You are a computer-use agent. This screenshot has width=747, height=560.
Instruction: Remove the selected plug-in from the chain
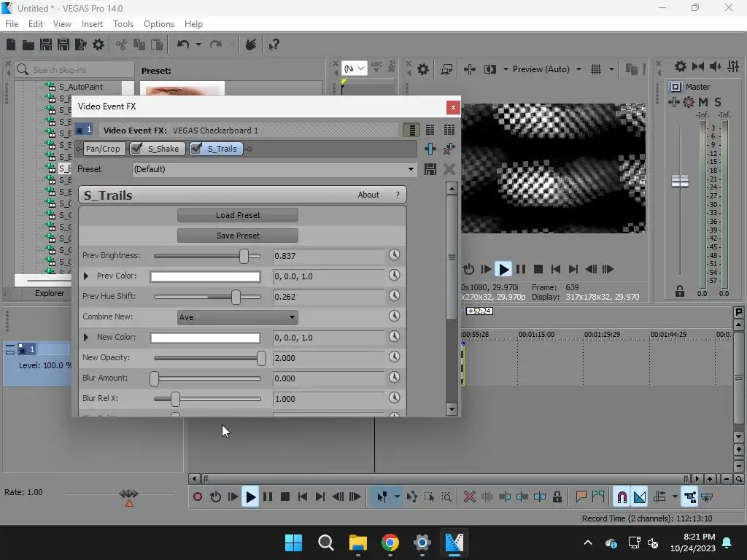coord(449,149)
